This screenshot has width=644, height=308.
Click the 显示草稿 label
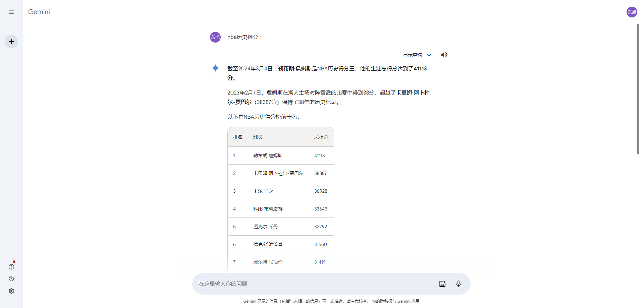coord(413,55)
